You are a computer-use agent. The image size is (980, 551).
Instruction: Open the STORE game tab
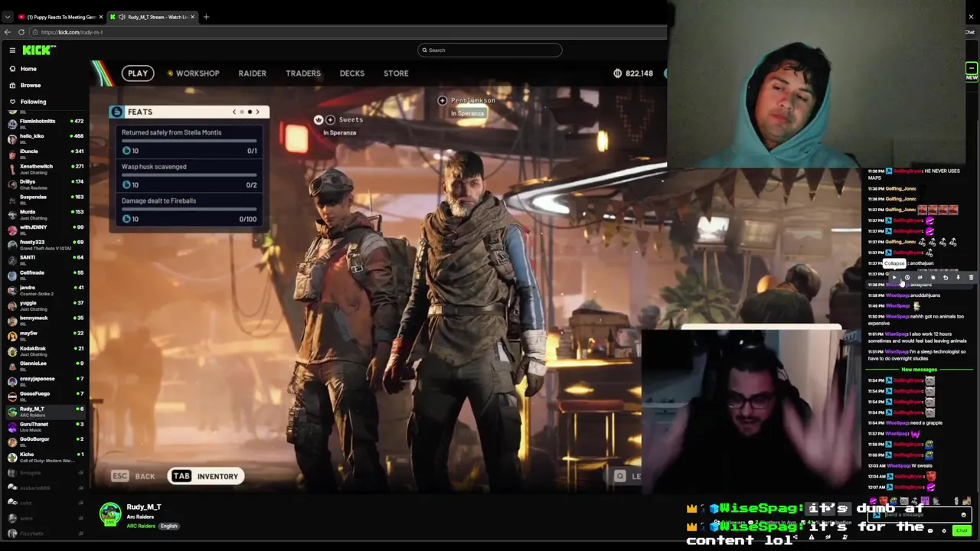[x=396, y=73]
